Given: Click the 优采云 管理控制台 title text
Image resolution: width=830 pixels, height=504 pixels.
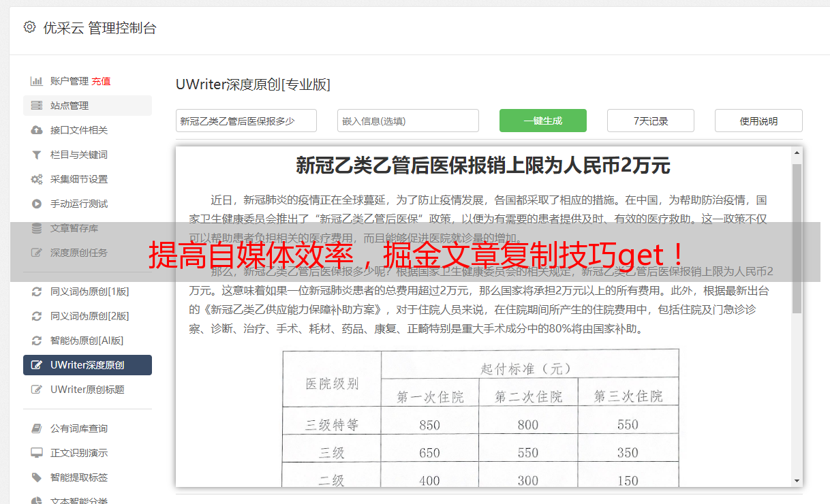Looking at the screenshot, I should pyautogui.click(x=99, y=28).
